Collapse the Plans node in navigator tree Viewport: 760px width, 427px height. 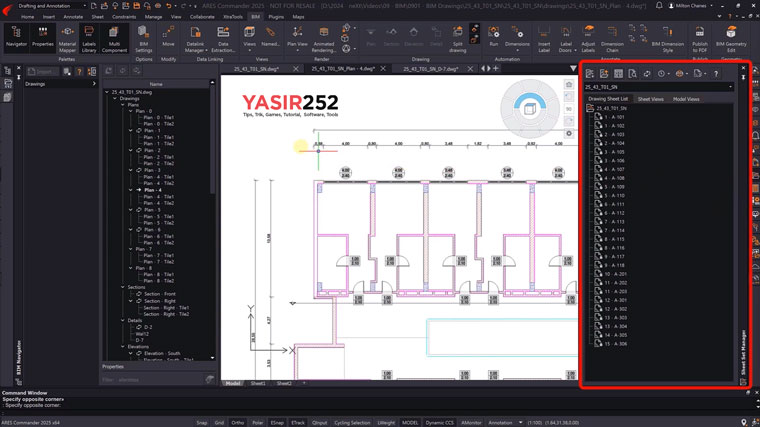(x=123, y=105)
